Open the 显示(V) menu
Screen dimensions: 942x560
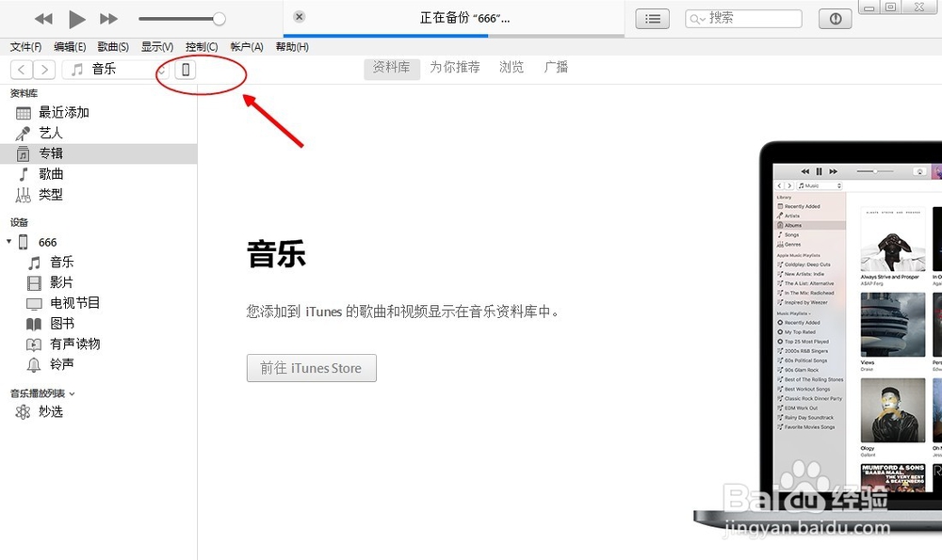(x=157, y=47)
